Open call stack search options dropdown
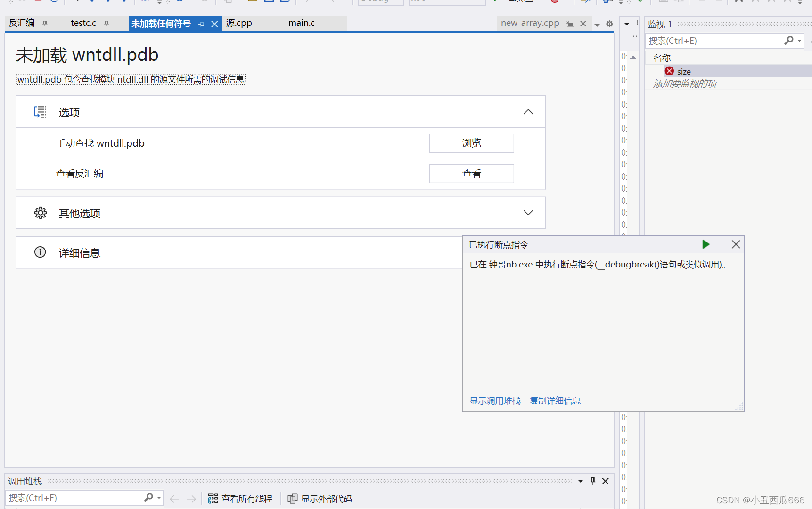Viewport: 812px width, 509px height. (x=159, y=498)
